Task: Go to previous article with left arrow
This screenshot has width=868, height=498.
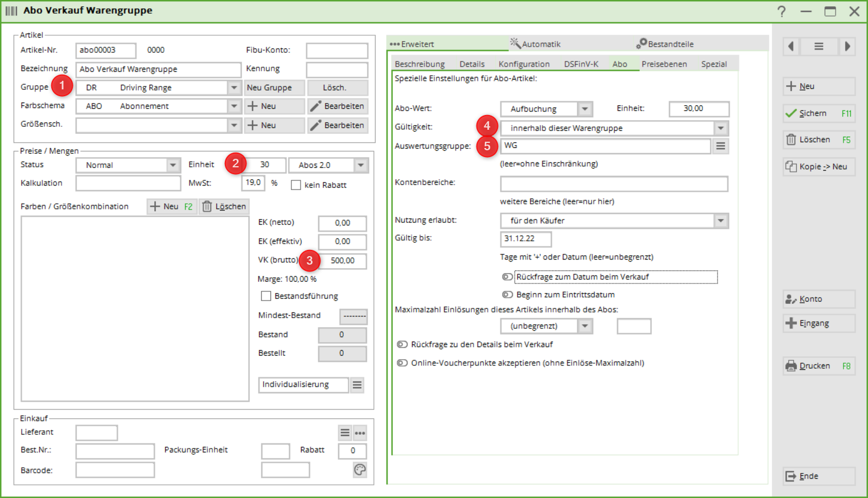Action: (791, 47)
